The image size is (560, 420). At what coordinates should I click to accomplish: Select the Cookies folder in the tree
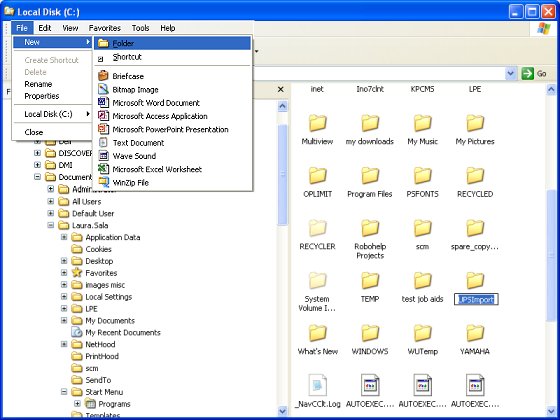coord(91,249)
